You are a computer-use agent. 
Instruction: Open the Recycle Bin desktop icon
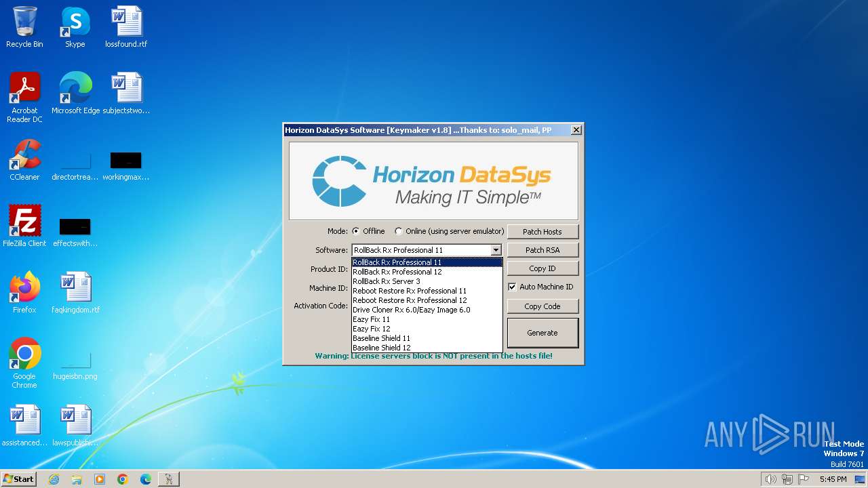click(24, 27)
